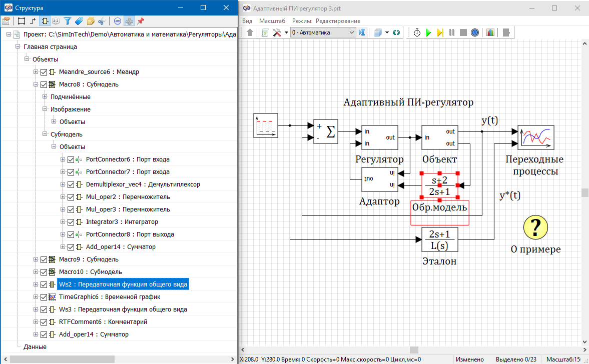The width and height of the screenshot is (589, 364).
Task: Select Ws3 Передаточная функция tree item
Action: (123, 309)
